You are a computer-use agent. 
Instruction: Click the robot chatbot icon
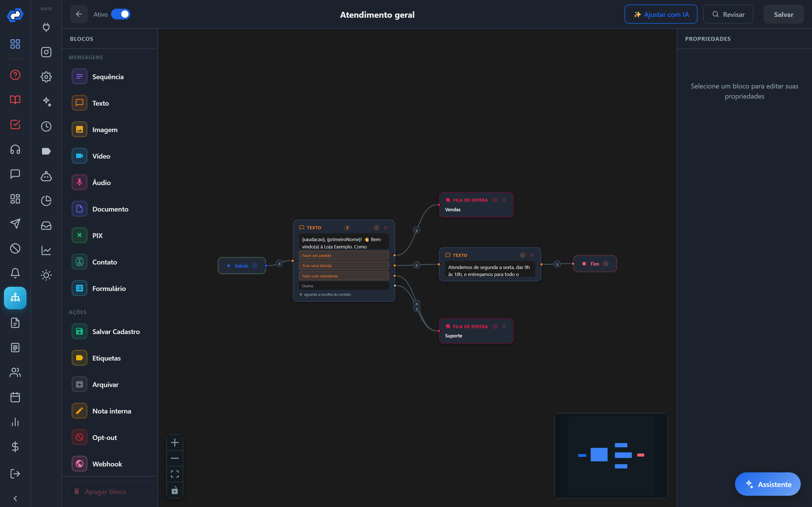pos(46,176)
